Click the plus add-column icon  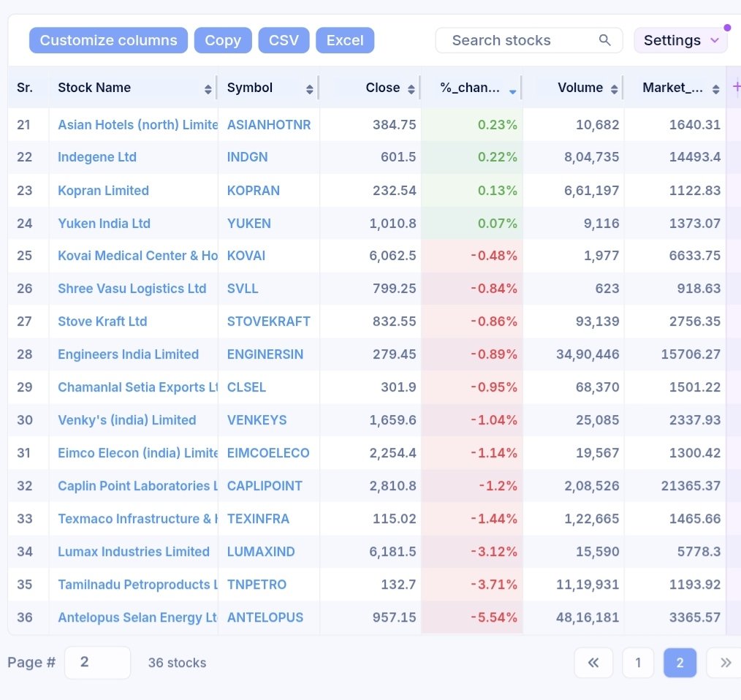(737, 87)
